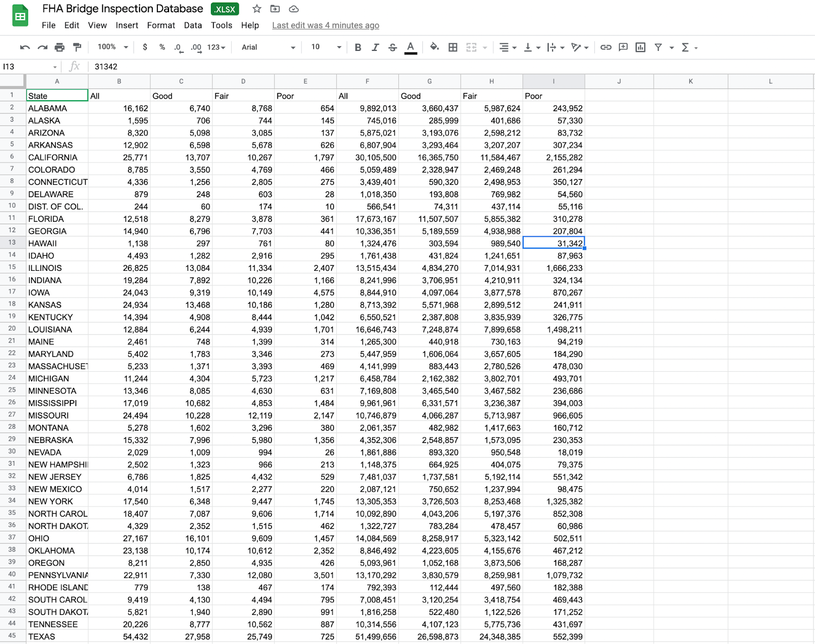Screen dimensions: 815x644
Task: Open text rotation dropdown
Action: pyautogui.click(x=580, y=47)
